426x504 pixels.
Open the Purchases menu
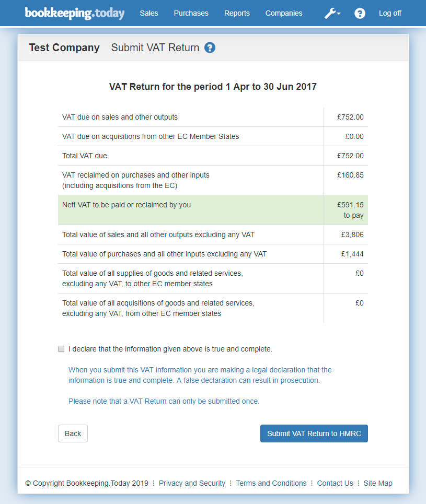pyautogui.click(x=191, y=13)
